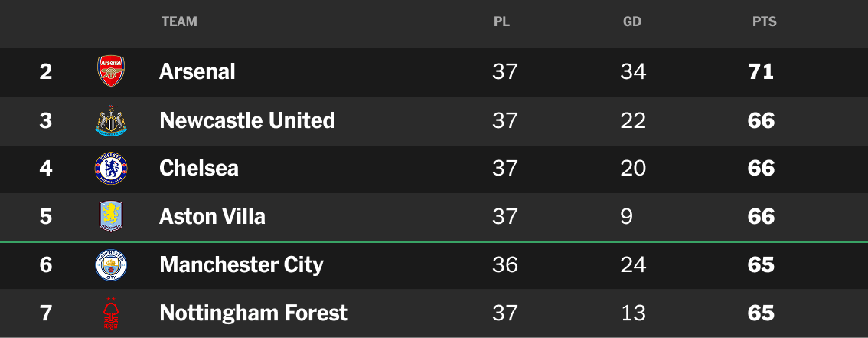
Task: Click the Aston Villa club crest
Action: pyautogui.click(x=111, y=217)
